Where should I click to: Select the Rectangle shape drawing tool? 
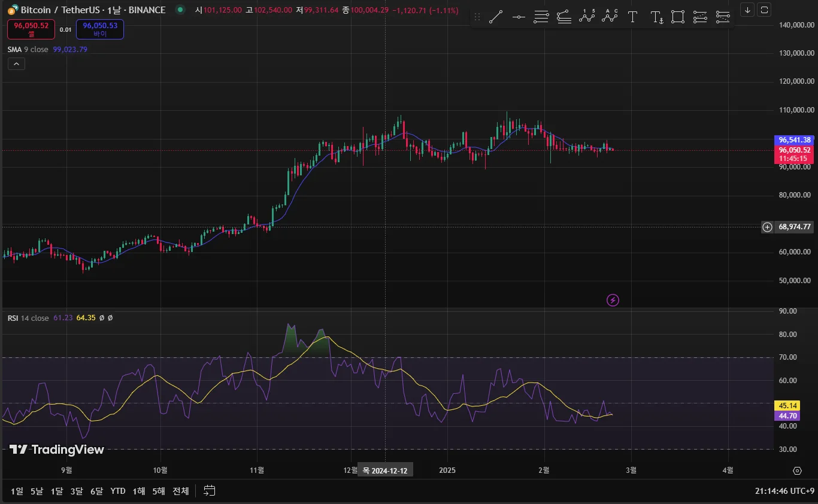[x=678, y=17]
